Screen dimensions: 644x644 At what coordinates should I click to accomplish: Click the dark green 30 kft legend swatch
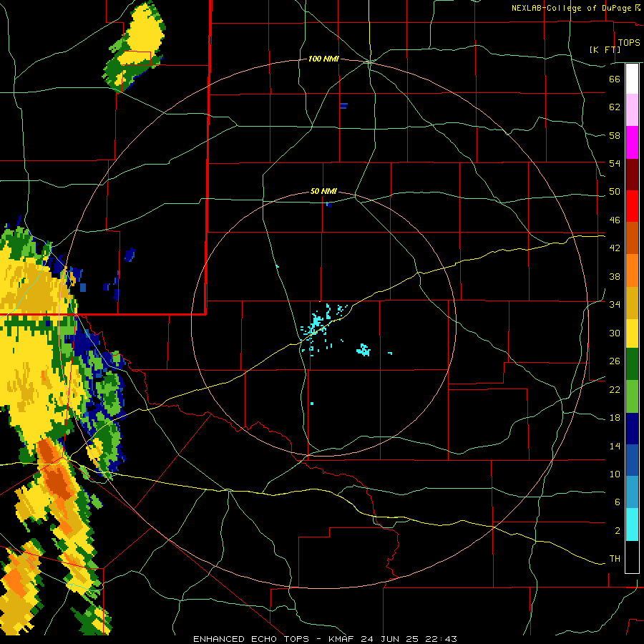pos(632,364)
